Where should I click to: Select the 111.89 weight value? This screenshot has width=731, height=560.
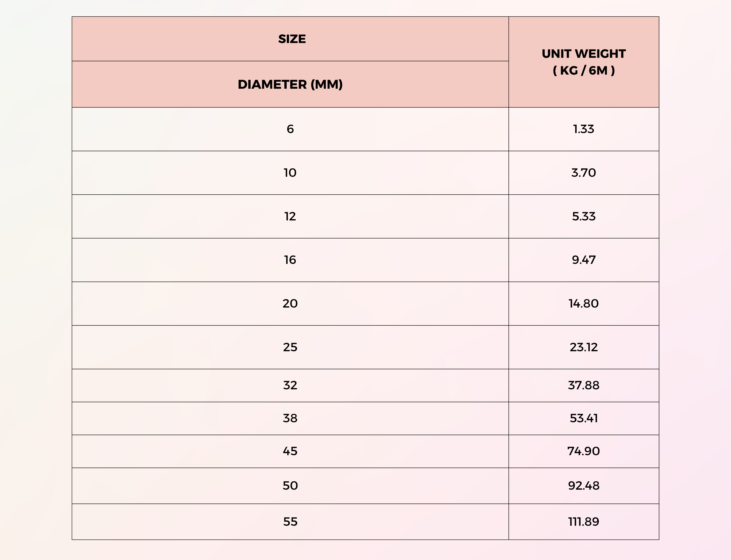pyautogui.click(x=583, y=521)
